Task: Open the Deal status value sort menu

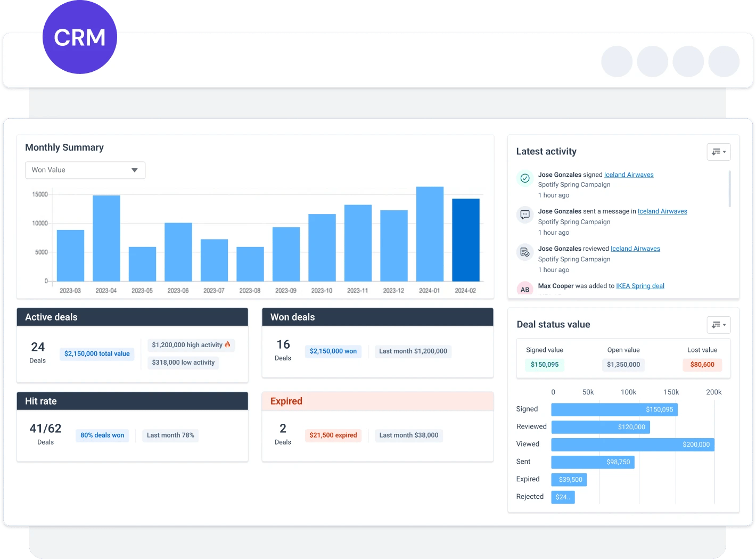Action: (719, 325)
